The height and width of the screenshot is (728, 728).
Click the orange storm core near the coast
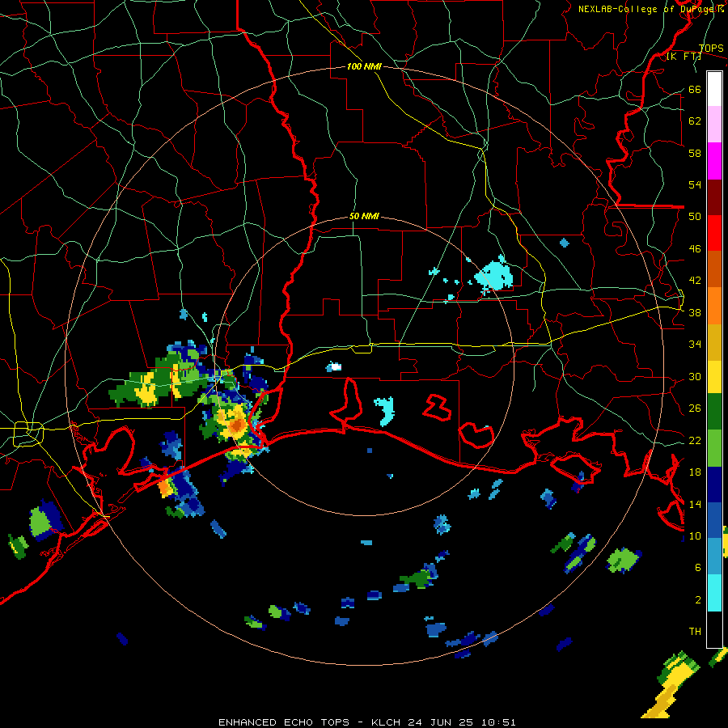237,425
